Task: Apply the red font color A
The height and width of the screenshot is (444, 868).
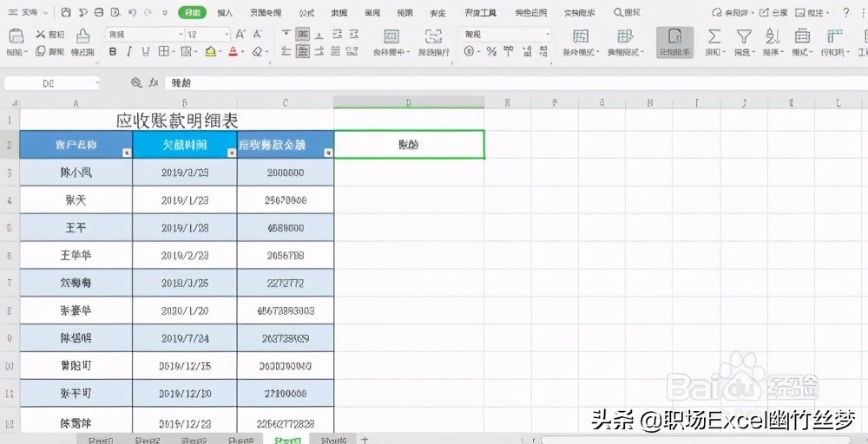Action: [x=233, y=51]
